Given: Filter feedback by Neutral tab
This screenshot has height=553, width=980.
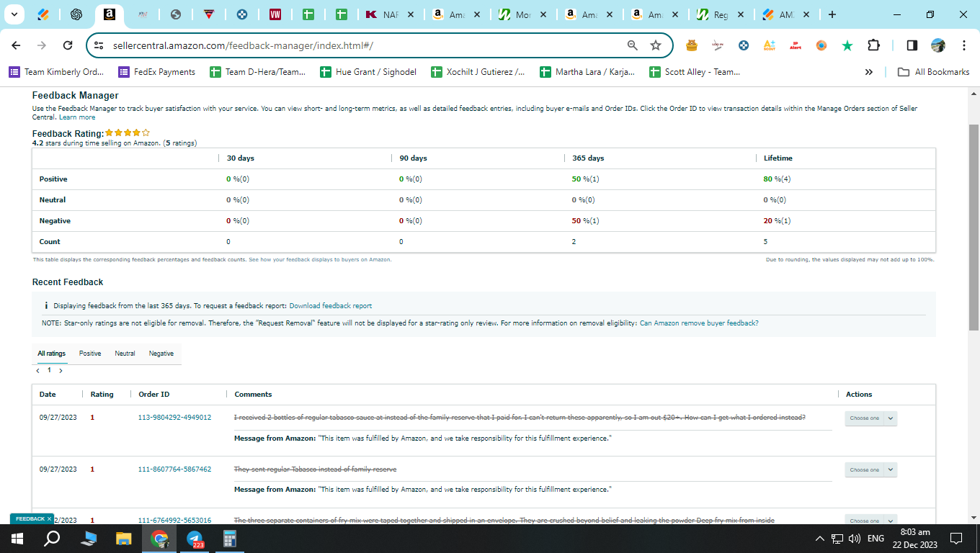Looking at the screenshot, I should 125,354.
